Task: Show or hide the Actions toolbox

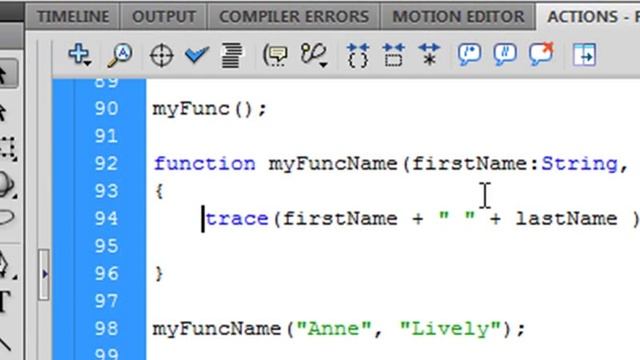Action: click(x=584, y=55)
